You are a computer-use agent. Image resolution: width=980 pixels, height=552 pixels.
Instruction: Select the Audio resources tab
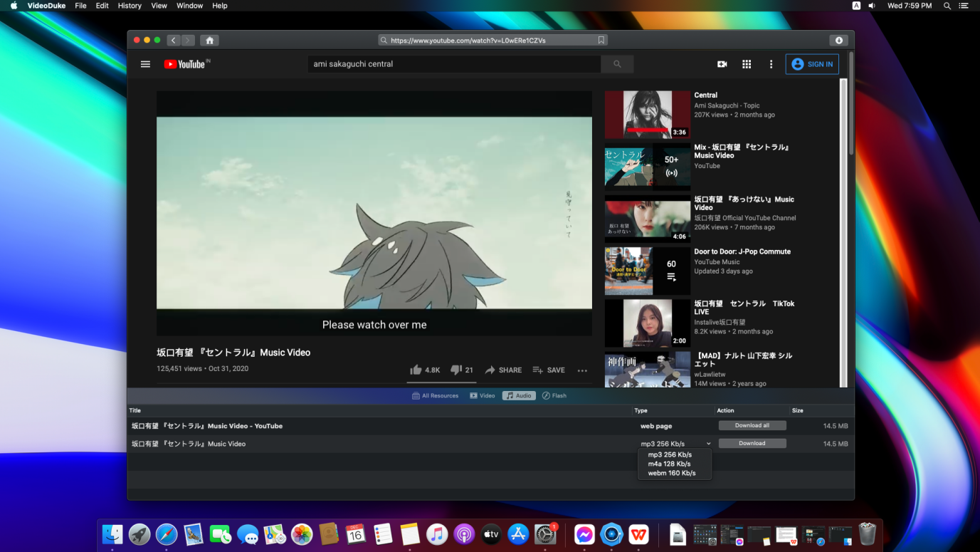[x=519, y=396]
